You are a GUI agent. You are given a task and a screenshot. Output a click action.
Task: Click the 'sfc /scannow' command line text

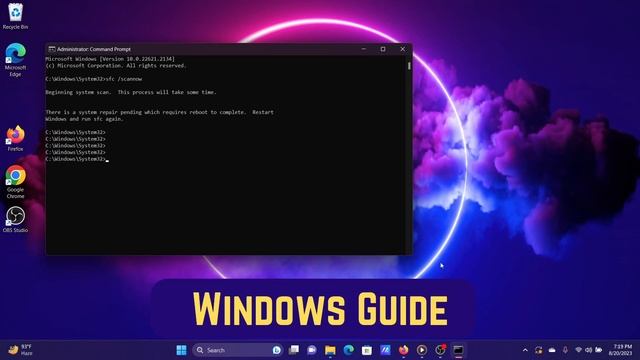coord(124,79)
